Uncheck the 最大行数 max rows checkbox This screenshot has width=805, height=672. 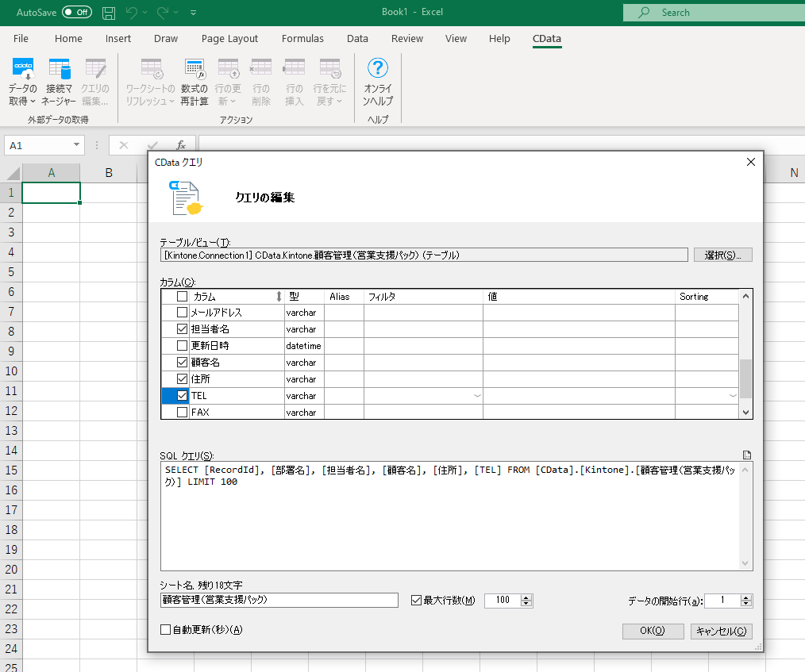click(x=416, y=600)
